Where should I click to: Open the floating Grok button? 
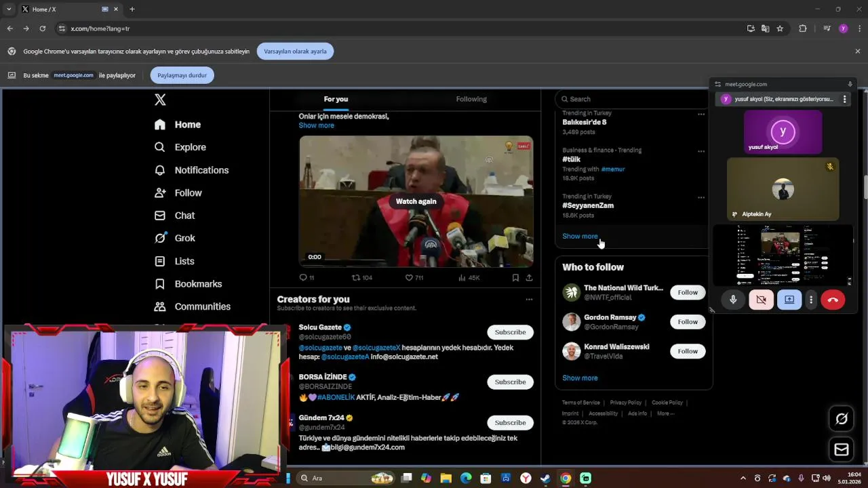(842, 419)
